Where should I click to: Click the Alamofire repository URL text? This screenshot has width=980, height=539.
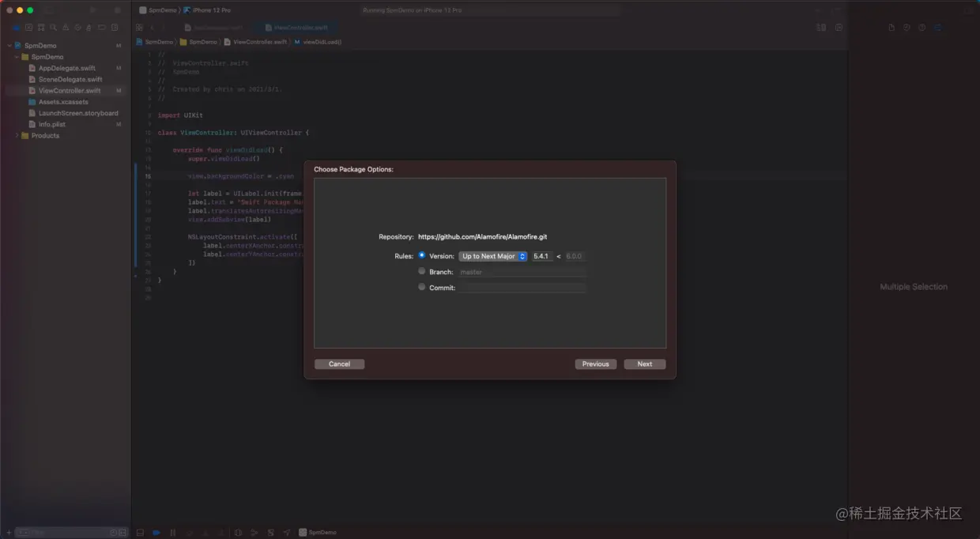click(483, 237)
